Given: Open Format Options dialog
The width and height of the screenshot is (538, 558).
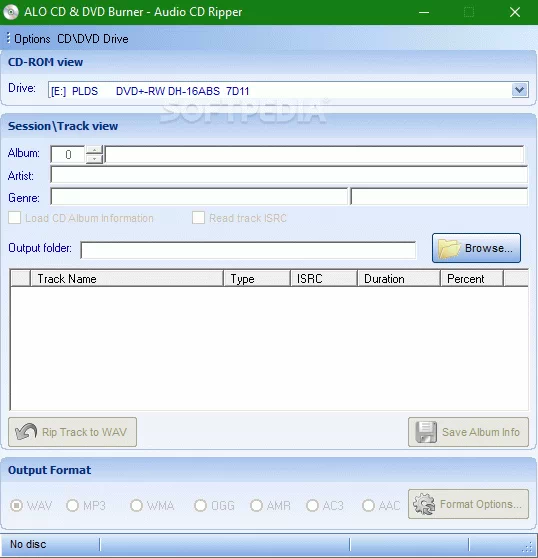Looking at the screenshot, I should (469, 504).
